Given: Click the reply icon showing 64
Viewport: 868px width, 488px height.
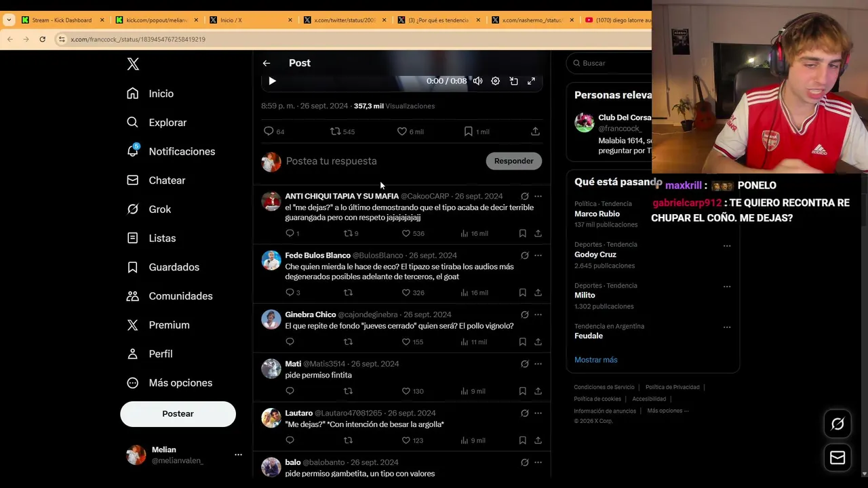Looking at the screenshot, I should [274, 131].
